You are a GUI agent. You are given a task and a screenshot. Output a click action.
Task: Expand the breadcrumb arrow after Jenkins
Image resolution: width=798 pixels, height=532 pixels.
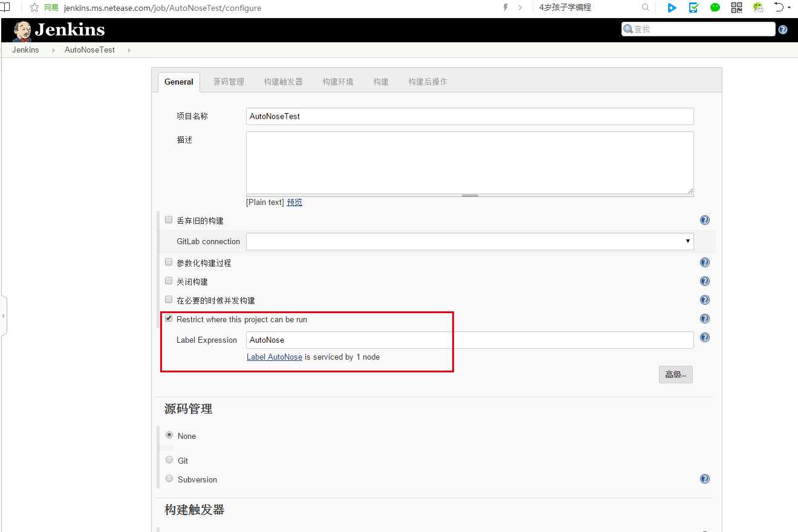(x=53, y=50)
